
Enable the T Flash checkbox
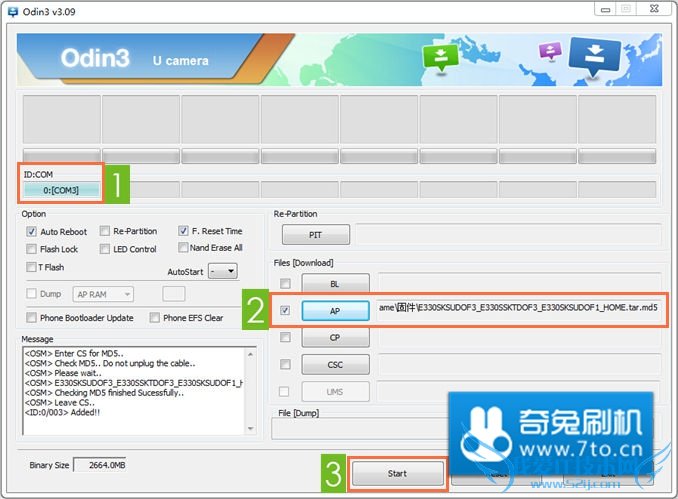[x=31, y=267]
